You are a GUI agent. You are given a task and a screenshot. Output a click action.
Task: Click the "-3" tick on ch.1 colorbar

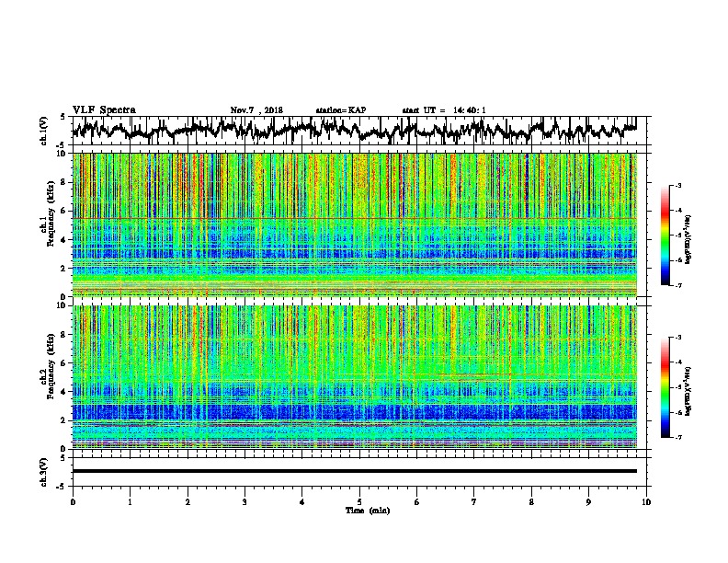678,186
